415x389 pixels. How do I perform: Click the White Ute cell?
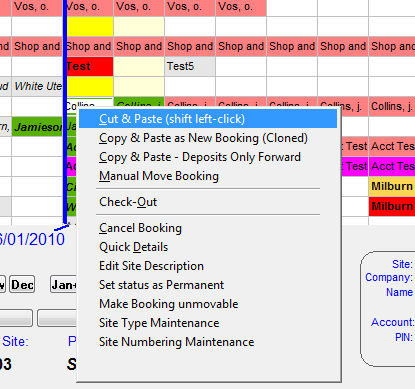(x=37, y=86)
